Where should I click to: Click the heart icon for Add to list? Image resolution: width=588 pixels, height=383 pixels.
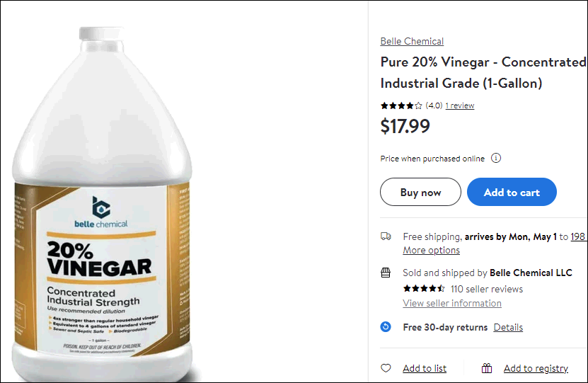coord(386,368)
